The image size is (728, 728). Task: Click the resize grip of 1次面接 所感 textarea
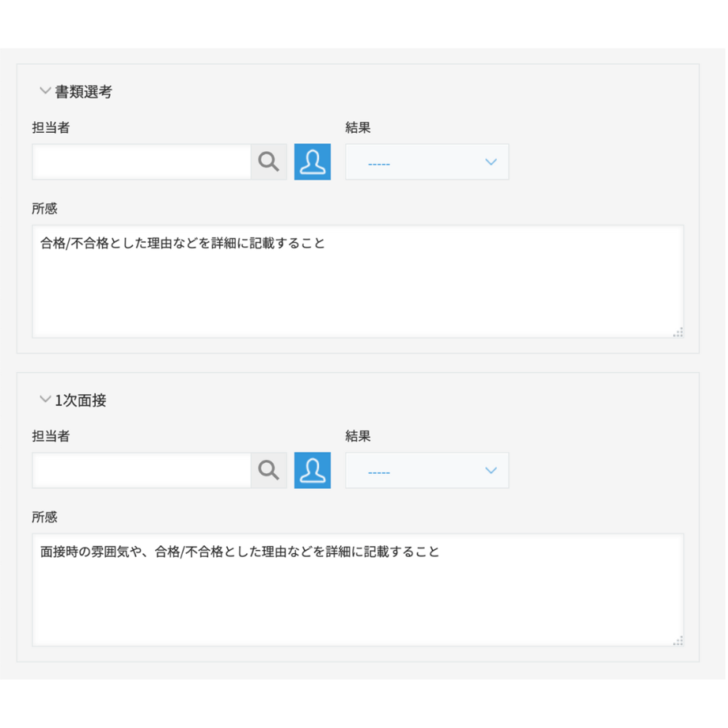click(678, 641)
